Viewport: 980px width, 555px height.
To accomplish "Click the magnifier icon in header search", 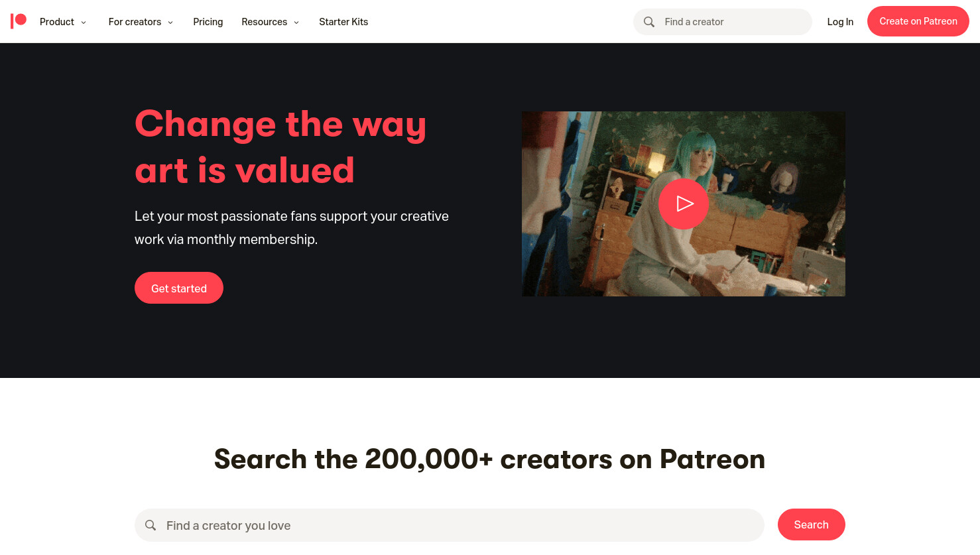I will [649, 22].
